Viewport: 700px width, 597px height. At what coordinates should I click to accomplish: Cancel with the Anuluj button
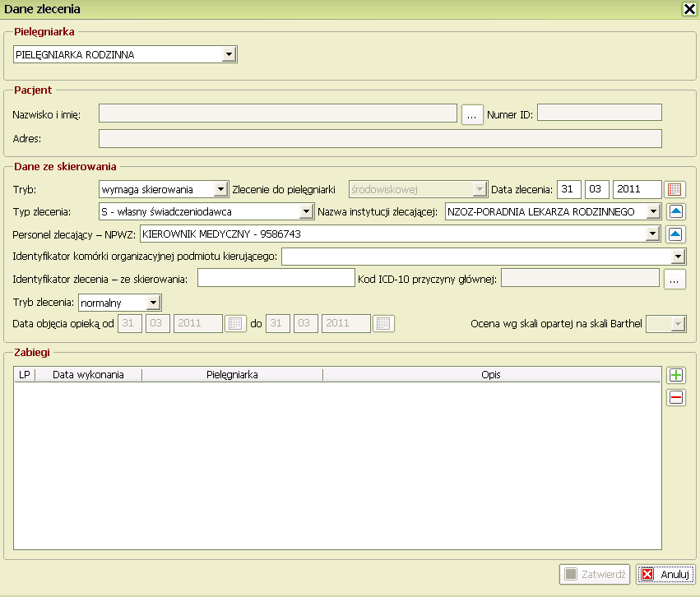(665, 574)
